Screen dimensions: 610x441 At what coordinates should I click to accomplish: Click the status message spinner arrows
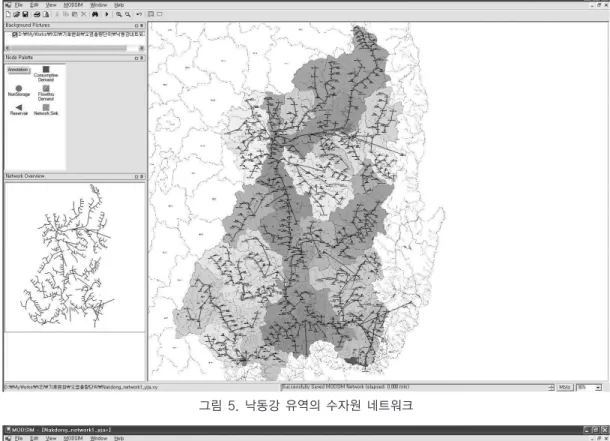551,387
